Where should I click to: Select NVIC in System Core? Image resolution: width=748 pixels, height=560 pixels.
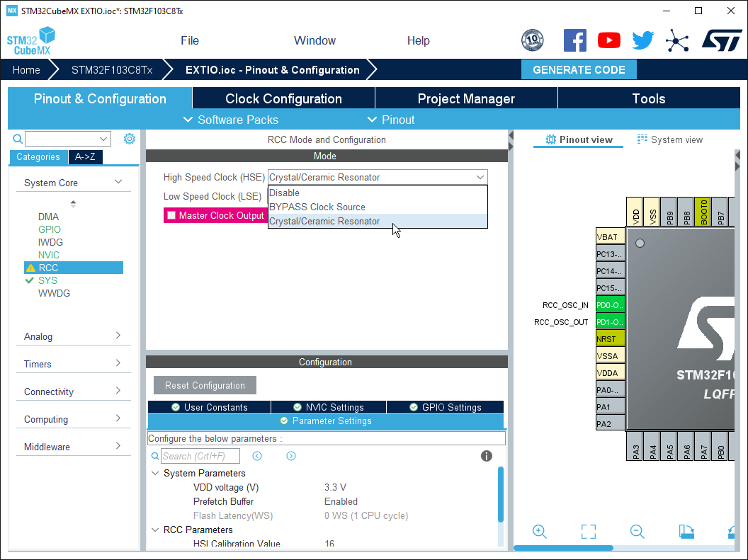[49, 255]
